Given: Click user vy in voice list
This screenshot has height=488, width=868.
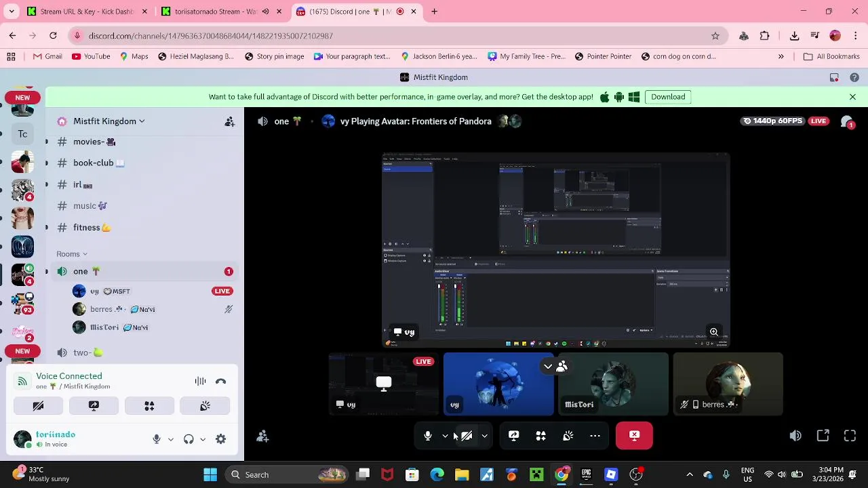Looking at the screenshot, I should (153, 291).
